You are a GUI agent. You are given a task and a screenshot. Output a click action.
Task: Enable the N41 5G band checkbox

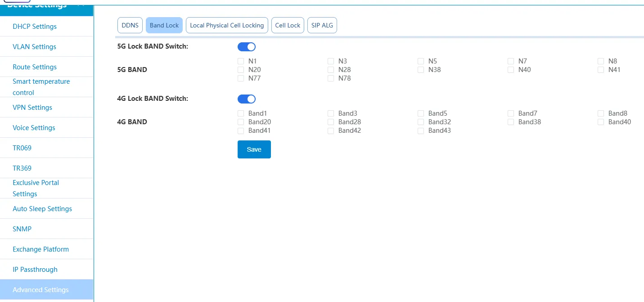tap(601, 70)
